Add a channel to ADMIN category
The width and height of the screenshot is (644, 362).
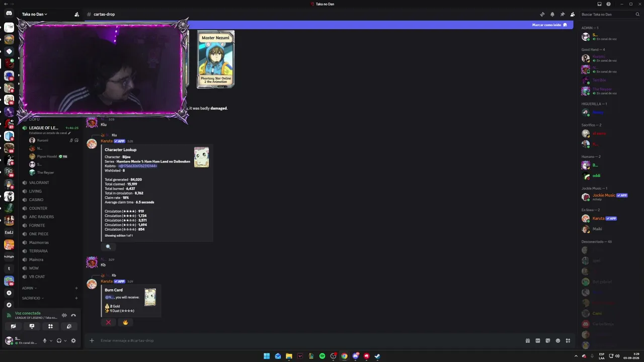click(x=76, y=288)
